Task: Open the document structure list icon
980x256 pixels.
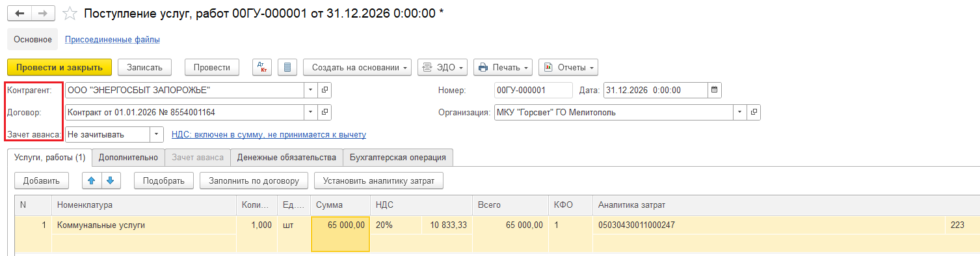Action: click(x=287, y=67)
